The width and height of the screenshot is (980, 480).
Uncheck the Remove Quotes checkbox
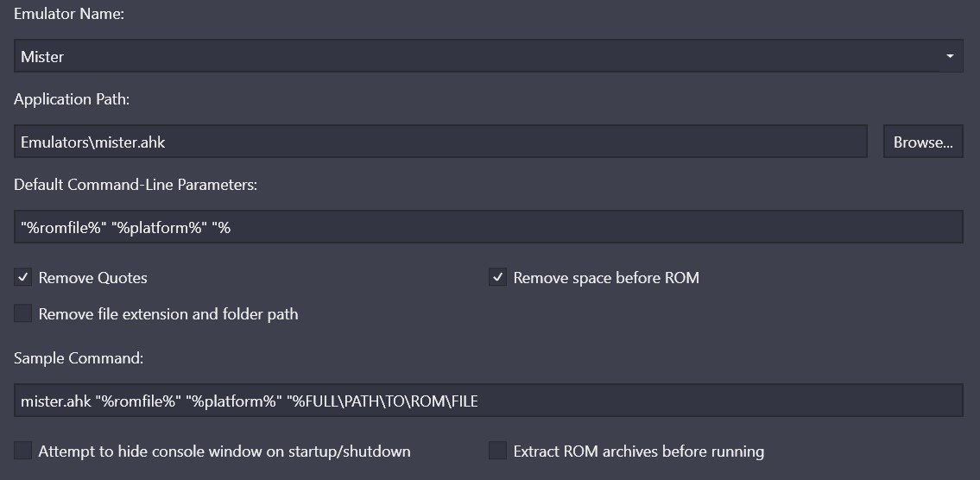point(23,277)
